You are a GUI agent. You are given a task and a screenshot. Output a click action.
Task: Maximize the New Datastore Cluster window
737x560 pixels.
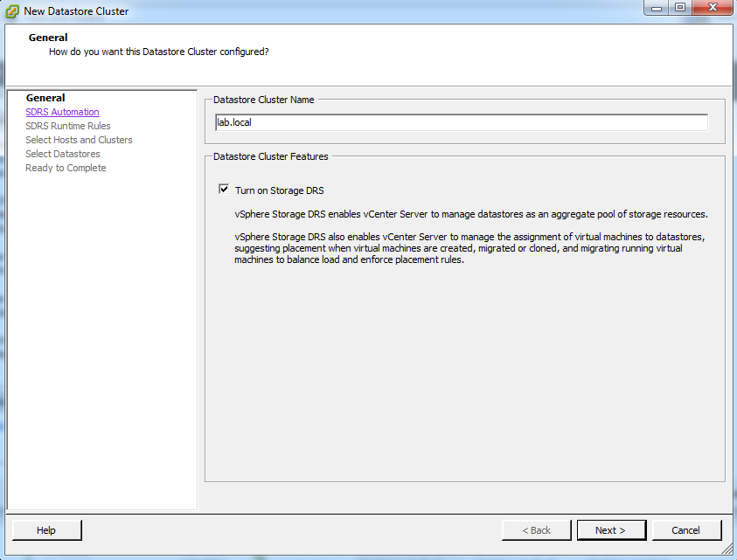679,8
